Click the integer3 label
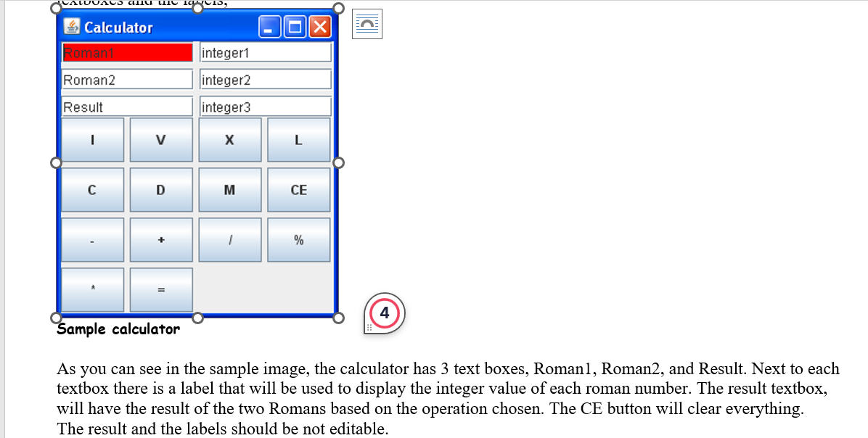The image size is (868, 438). tap(266, 107)
